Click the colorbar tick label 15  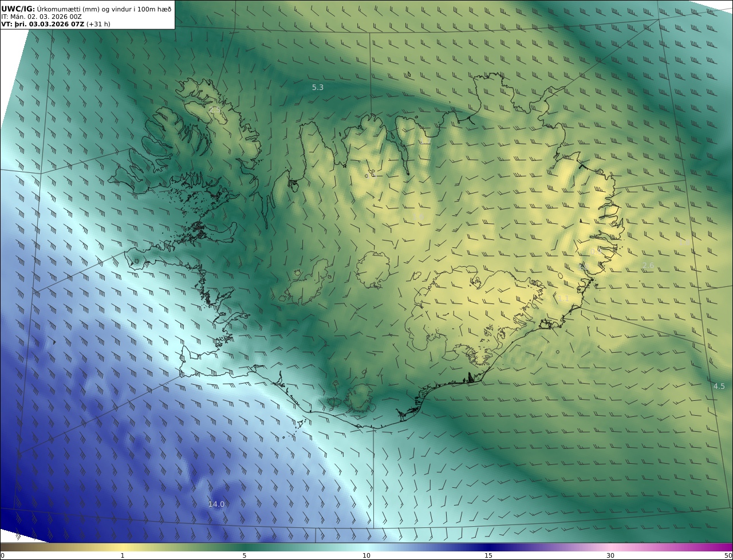tap(488, 555)
